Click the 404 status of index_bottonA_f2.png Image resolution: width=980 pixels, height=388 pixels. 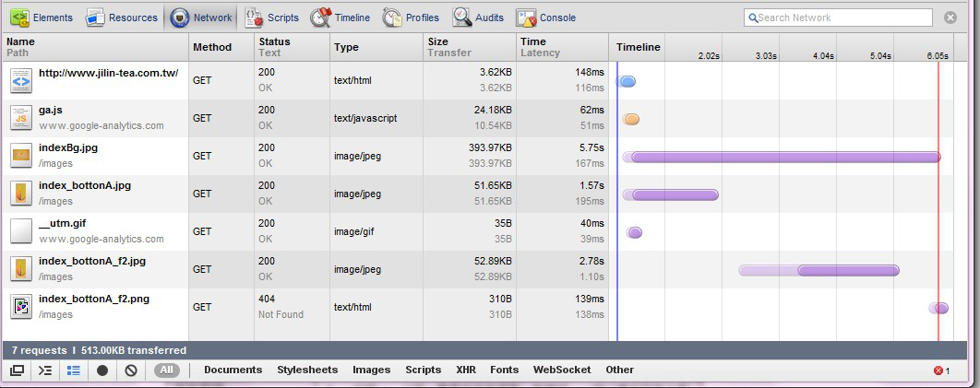(267, 299)
